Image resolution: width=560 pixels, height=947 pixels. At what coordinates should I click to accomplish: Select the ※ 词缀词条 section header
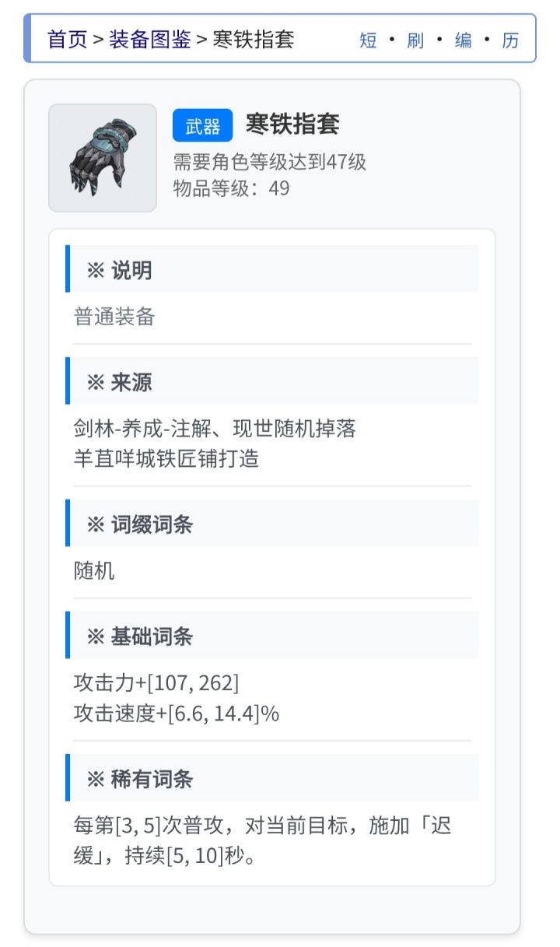click(x=139, y=524)
